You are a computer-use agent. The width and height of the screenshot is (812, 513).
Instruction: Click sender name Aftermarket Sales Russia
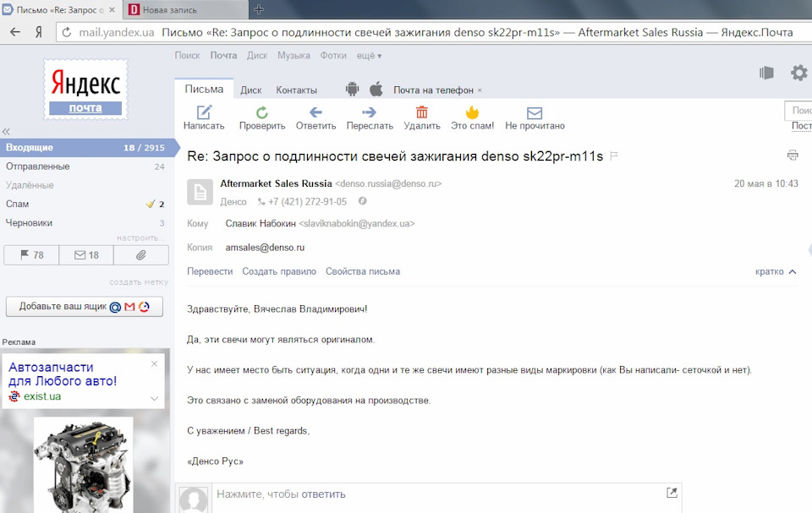276,183
